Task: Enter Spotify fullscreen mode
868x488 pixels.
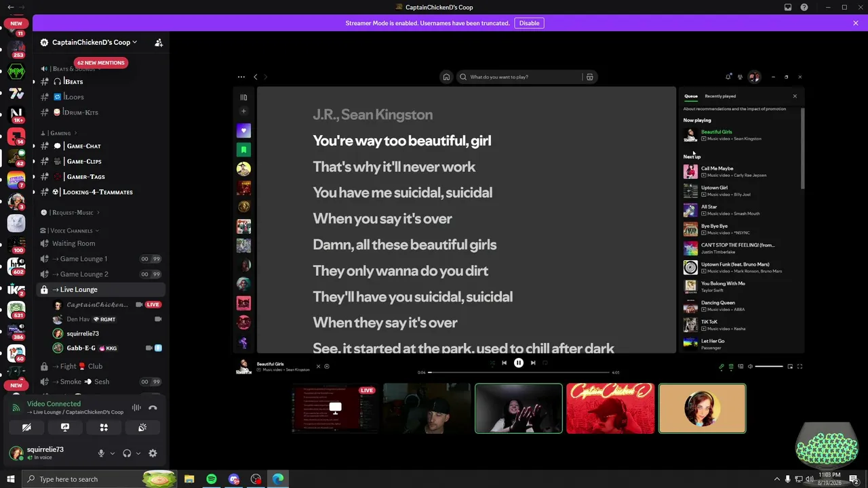Action: click(800, 367)
